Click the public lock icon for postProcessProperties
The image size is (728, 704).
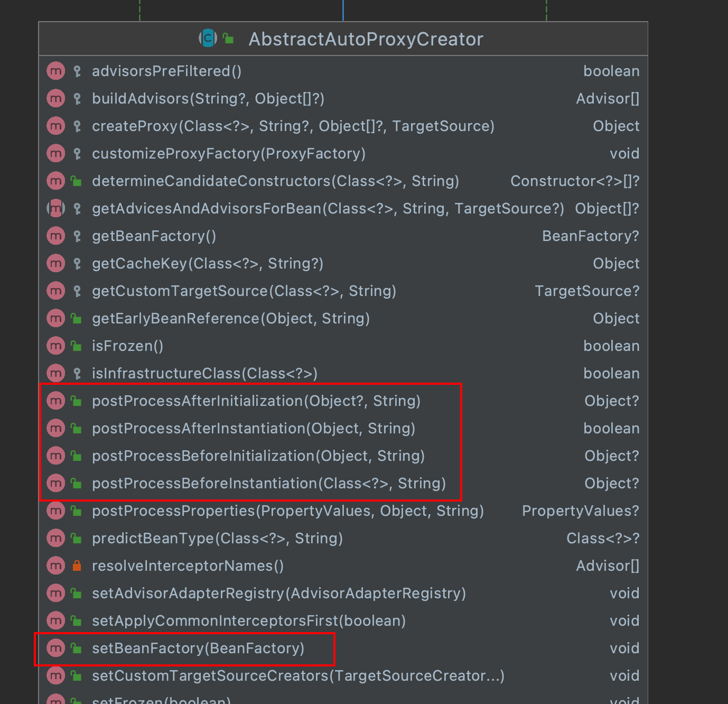[x=77, y=511]
